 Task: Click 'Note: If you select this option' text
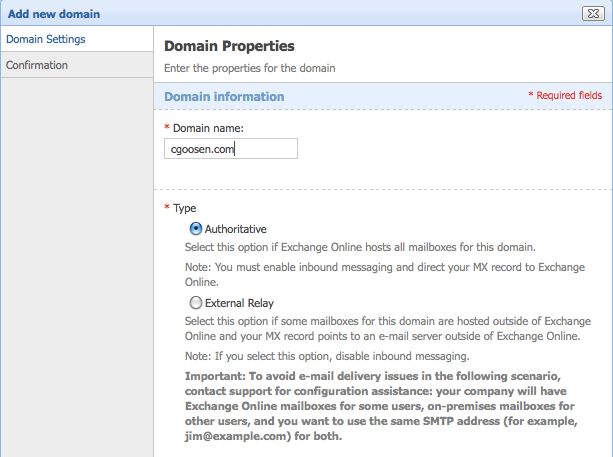click(327, 356)
